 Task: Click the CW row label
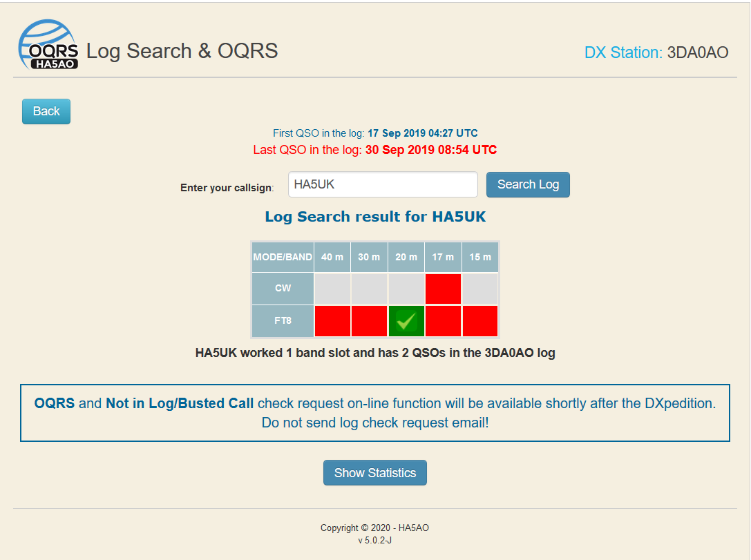point(283,289)
